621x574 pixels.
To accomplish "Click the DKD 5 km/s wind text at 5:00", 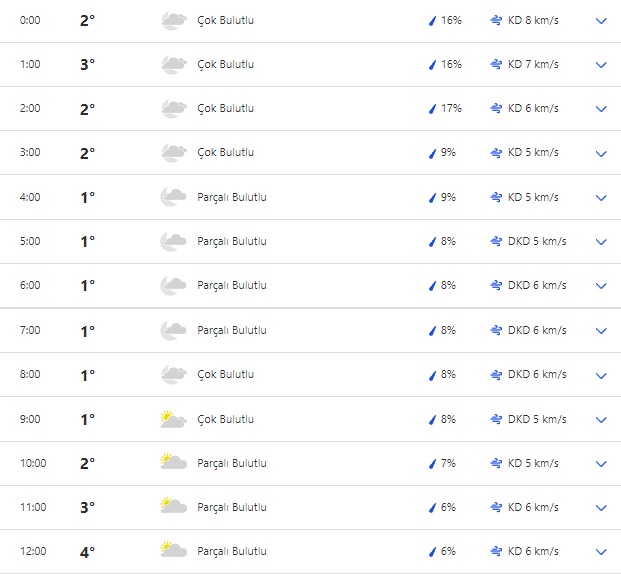I will tap(537, 241).
